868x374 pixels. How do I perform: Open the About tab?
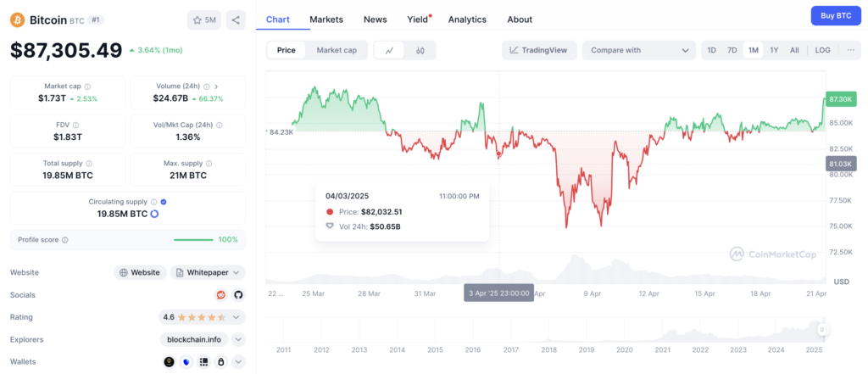[x=520, y=20]
